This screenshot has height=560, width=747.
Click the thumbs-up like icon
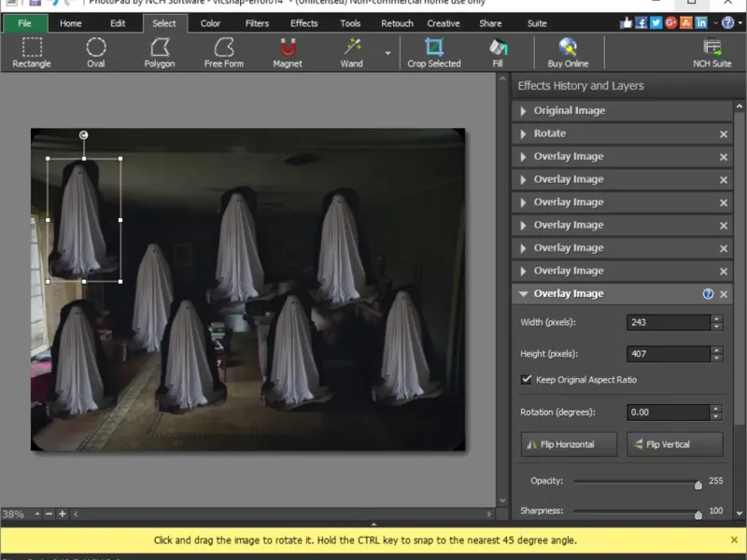626,22
